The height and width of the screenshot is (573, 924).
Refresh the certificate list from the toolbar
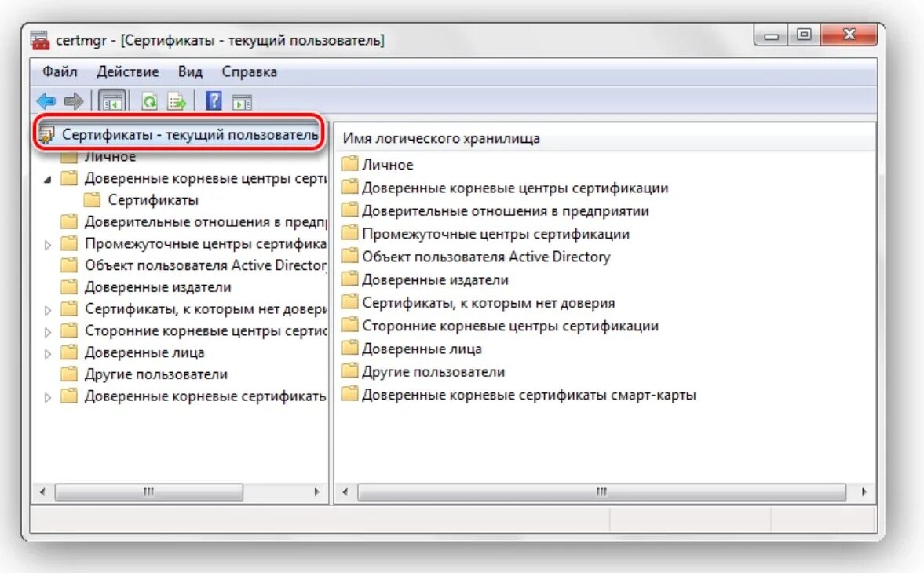[x=150, y=101]
